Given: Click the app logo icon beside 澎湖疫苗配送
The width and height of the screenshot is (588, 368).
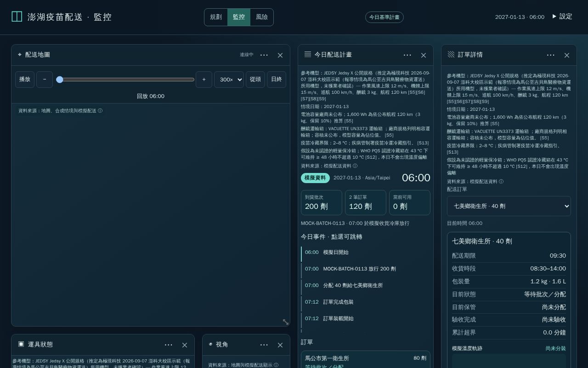Looking at the screenshot, I should (x=17, y=17).
